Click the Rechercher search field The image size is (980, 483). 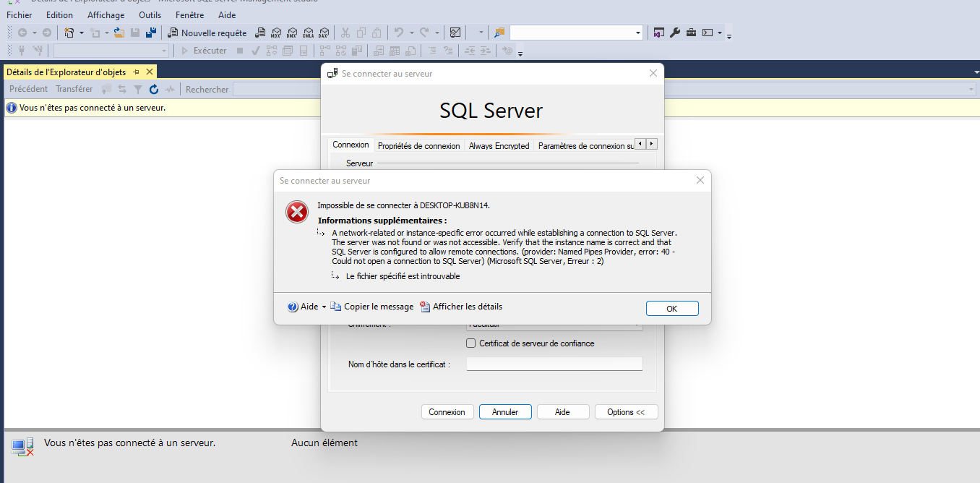tap(604, 90)
